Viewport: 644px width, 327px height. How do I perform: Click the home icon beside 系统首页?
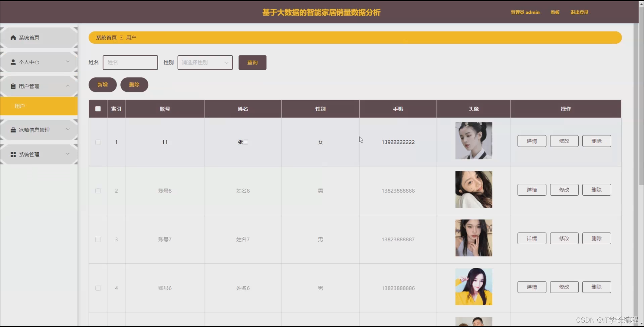click(x=13, y=37)
